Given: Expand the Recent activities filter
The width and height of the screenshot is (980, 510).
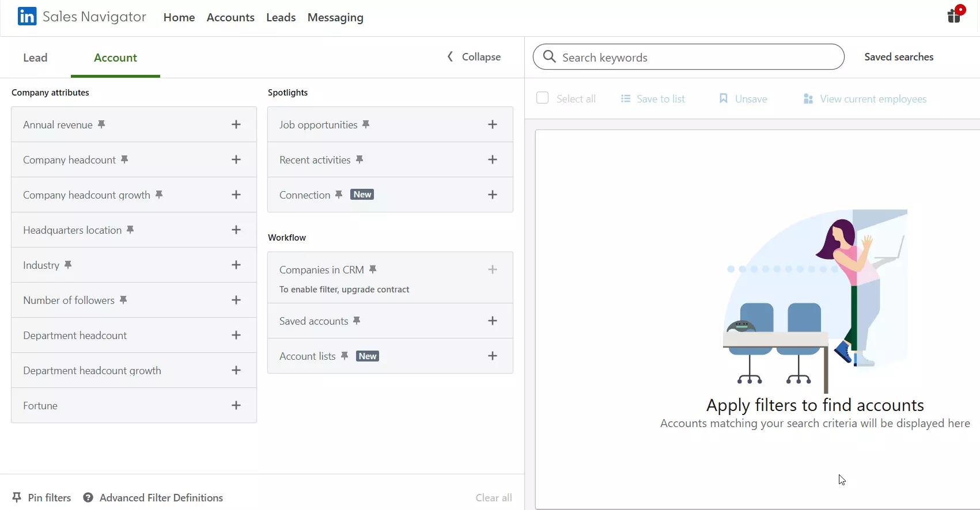Looking at the screenshot, I should (493, 159).
